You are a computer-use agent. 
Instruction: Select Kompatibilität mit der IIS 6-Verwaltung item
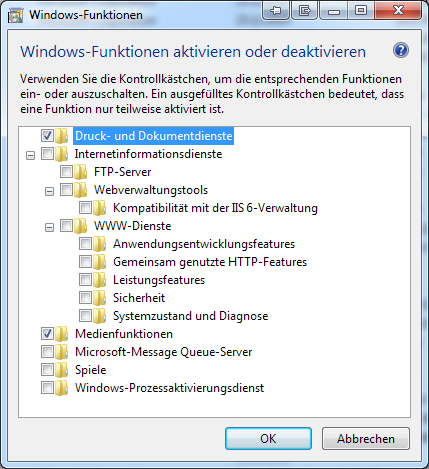point(215,208)
